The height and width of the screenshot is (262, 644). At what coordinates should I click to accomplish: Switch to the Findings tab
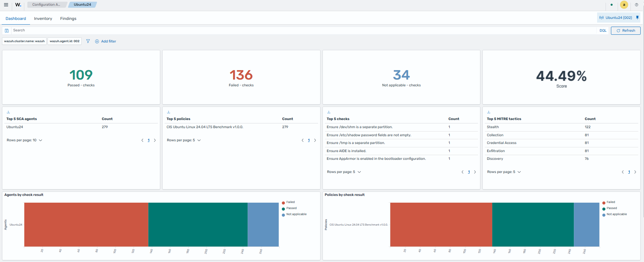tap(68, 19)
